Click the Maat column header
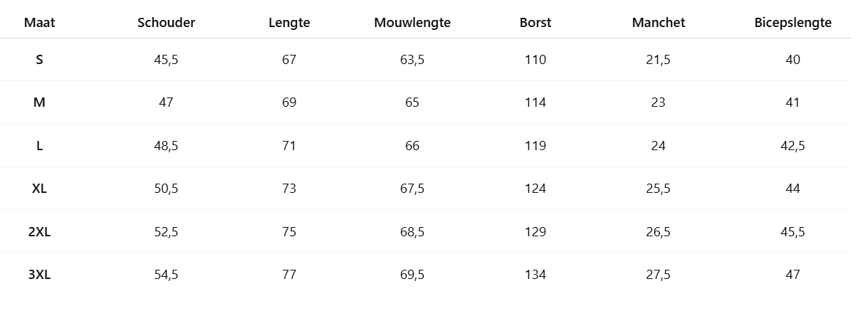The height and width of the screenshot is (316, 868). (39, 23)
